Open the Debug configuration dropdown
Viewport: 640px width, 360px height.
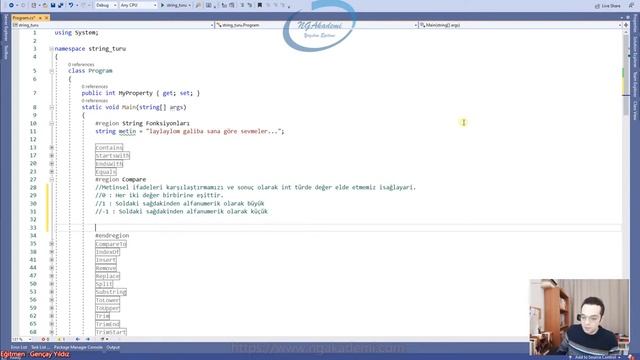(x=106, y=5)
